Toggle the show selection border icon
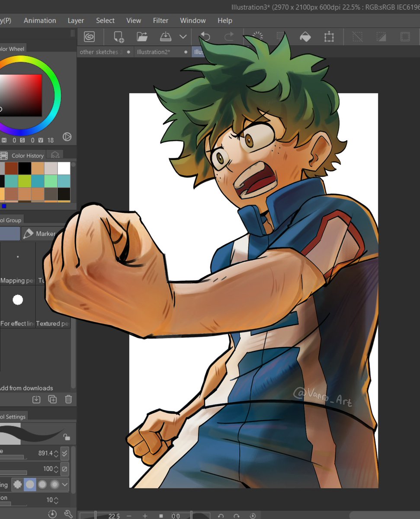 405,37
